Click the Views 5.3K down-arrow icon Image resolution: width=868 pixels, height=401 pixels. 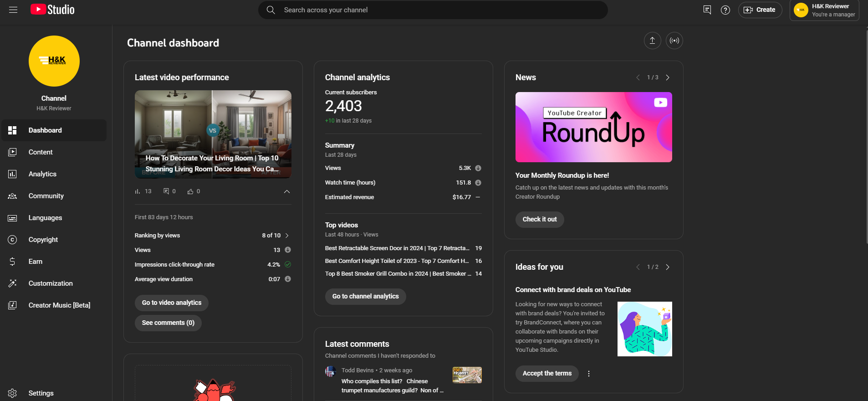(478, 168)
